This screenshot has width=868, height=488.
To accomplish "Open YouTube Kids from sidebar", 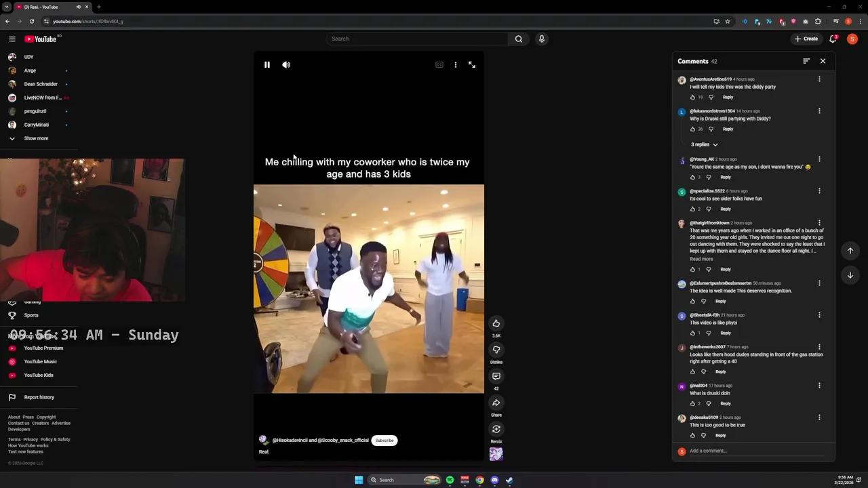I will point(38,375).
